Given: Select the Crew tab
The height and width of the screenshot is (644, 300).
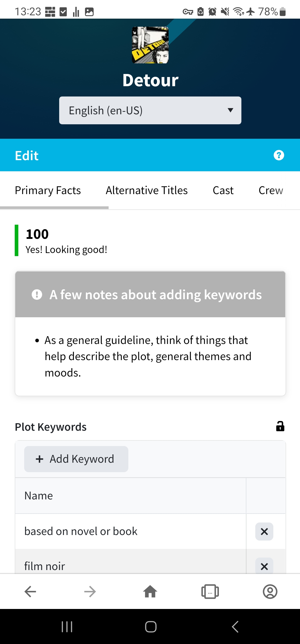Looking at the screenshot, I should [x=271, y=190].
